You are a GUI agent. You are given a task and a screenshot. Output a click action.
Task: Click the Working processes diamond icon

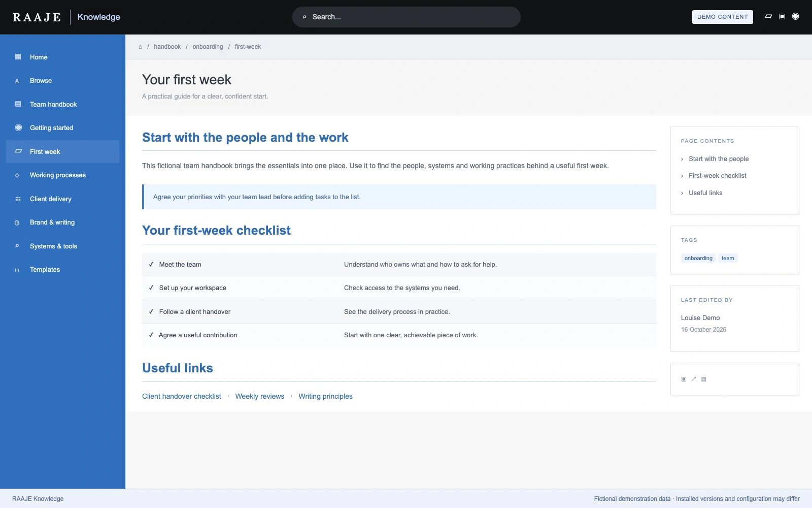[17, 175]
